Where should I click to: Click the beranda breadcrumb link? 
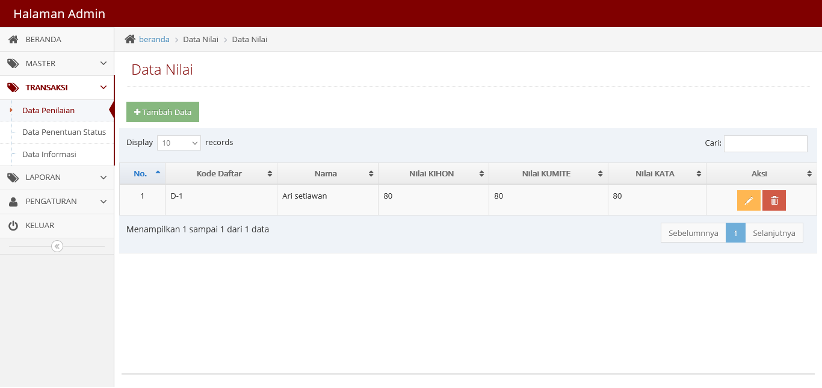(154, 39)
